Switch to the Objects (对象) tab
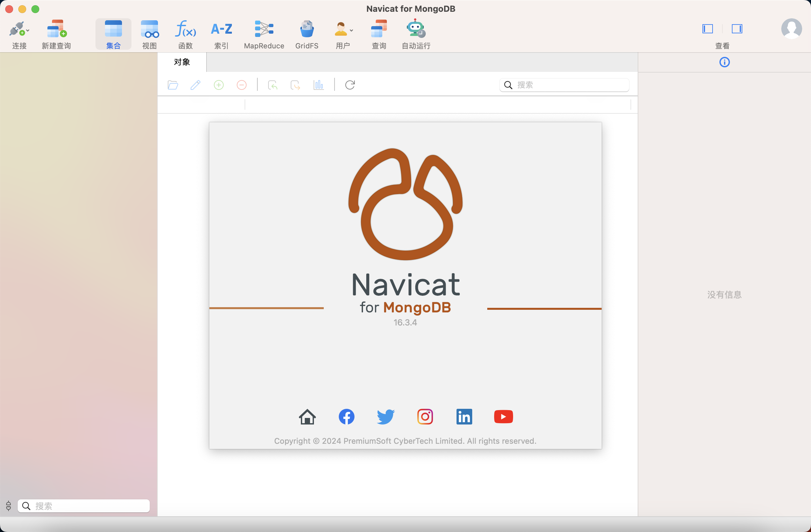Viewport: 811px width, 532px height. tap(182, 62)
